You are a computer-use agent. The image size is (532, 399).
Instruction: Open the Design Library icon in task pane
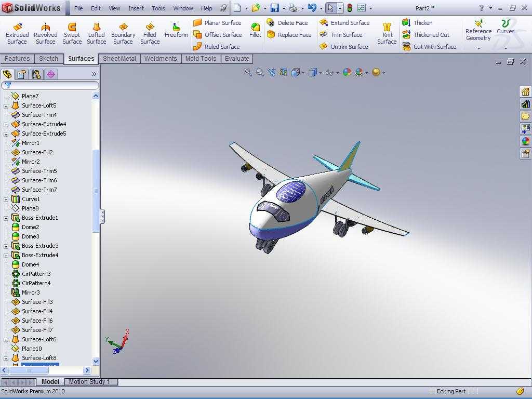point(525,104)
